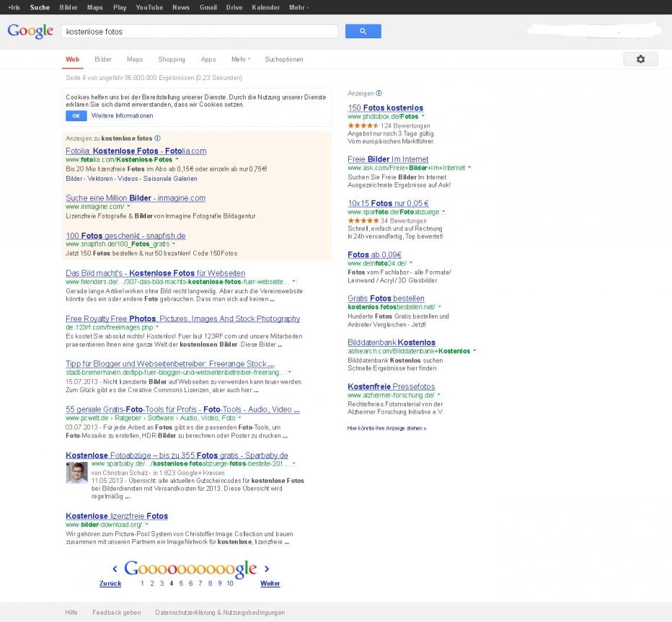Click OK on the cookies notice
The height and width of the screenshot is (622, 672).
click(x=76, y=115)
